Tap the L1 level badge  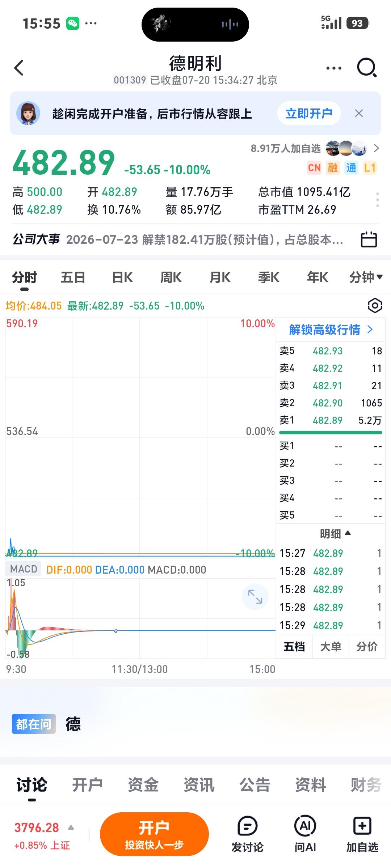[370, 168]
